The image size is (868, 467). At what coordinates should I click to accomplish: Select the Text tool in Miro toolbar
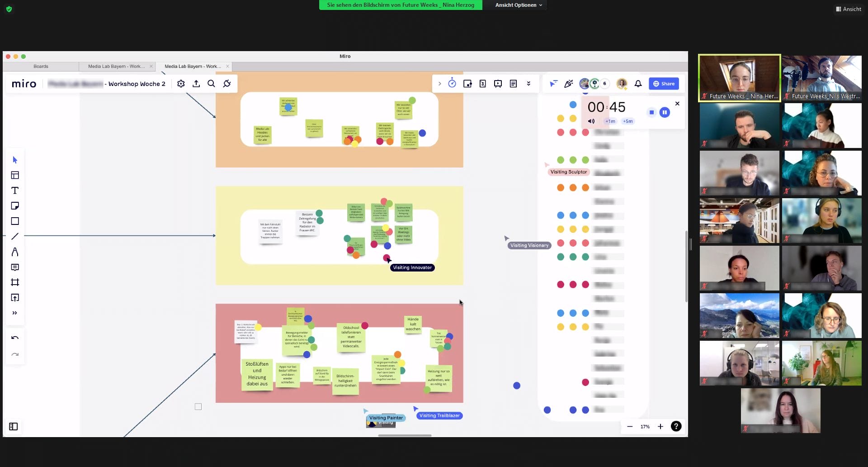pos(15,191)
